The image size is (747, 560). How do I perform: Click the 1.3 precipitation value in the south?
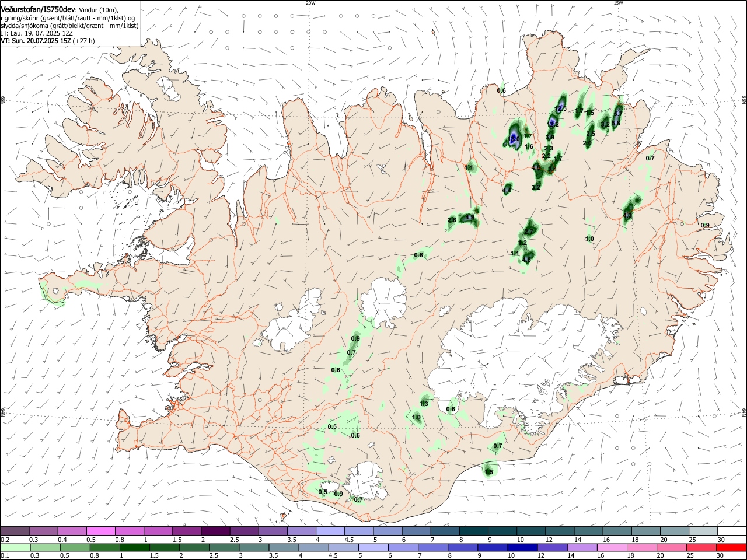(424, 404)
